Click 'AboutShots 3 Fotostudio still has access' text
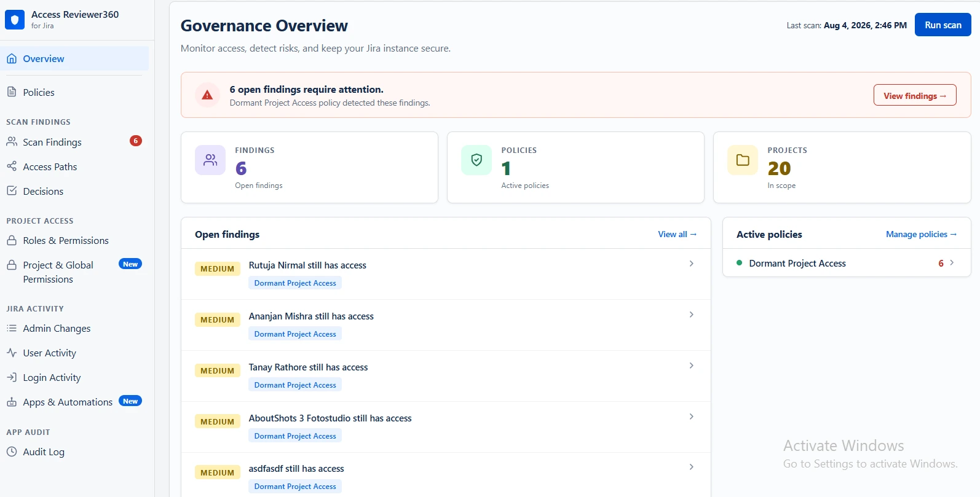This screenshot has height=497, width=980. tap(330, 418)
